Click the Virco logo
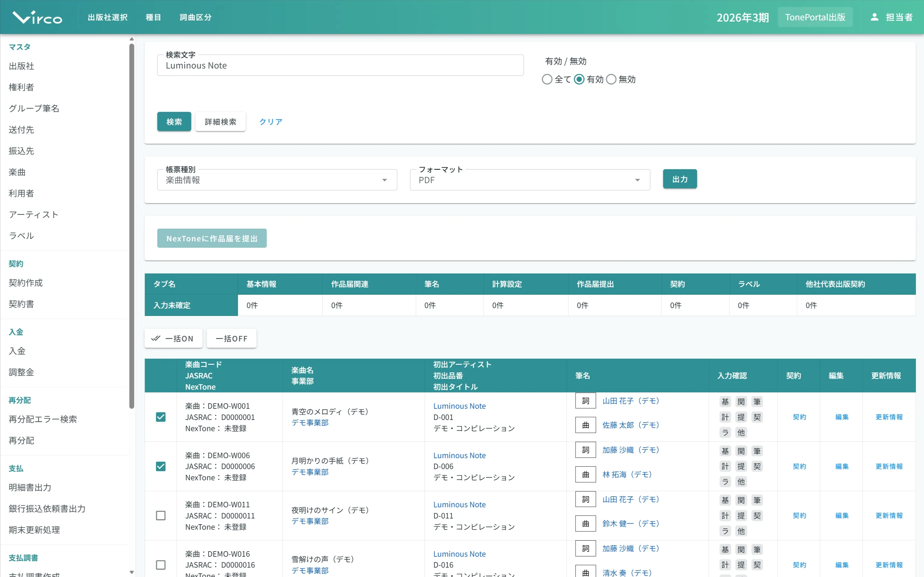Viewport: 924px width, 577px height. [x=37, y=17]
